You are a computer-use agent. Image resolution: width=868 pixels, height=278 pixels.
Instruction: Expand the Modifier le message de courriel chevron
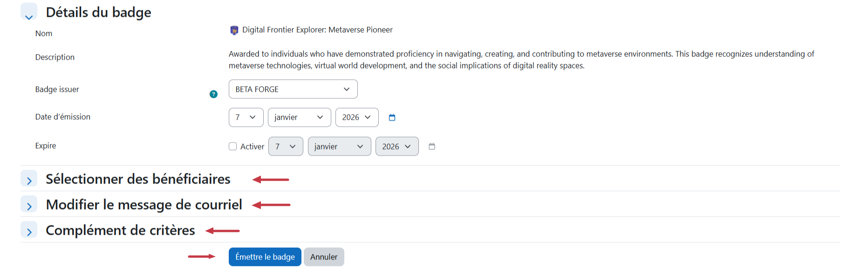[x=29, y=206]
